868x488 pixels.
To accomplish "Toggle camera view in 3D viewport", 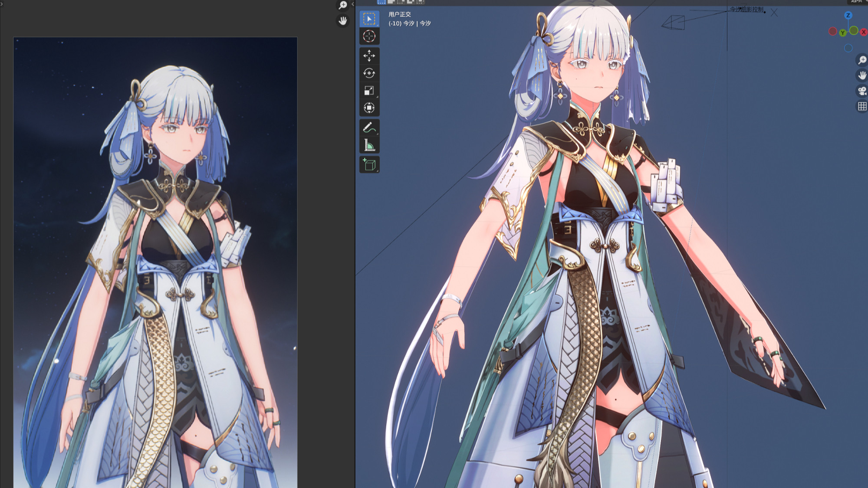I will click(x=862, y=91).
